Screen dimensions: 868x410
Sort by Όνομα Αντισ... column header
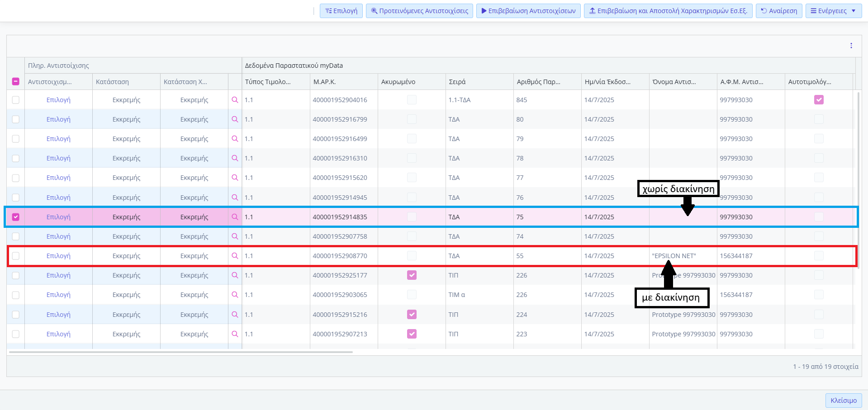tap(683, 82)
